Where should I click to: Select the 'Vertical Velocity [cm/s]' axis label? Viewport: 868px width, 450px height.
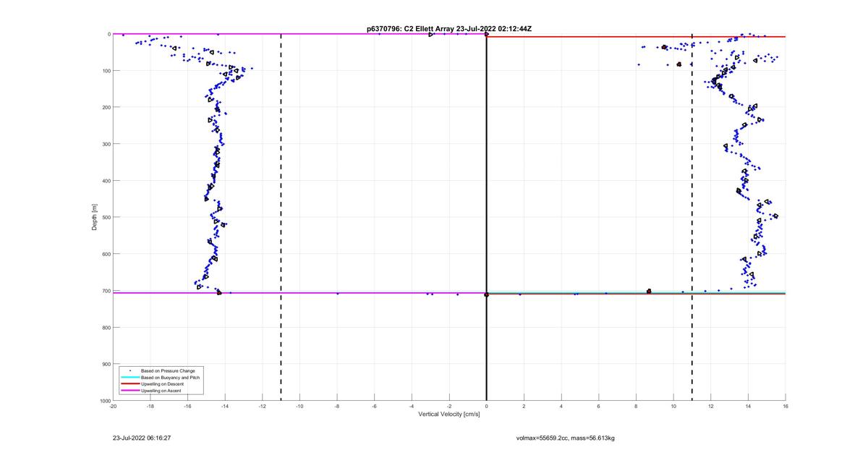coord(449,415)
